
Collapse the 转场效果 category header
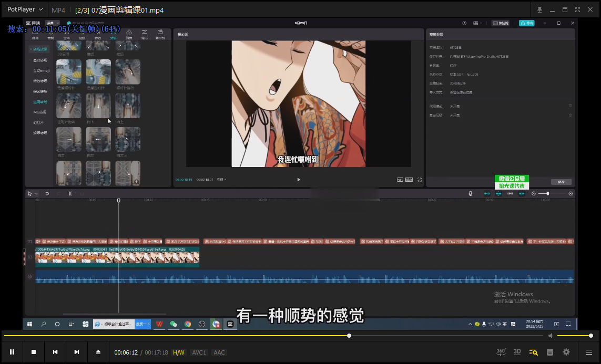click(x=39, y=49)
